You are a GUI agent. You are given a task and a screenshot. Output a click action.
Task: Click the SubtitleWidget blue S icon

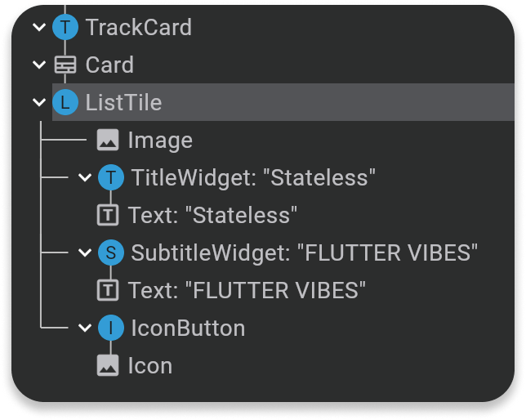tap(110, 252)
